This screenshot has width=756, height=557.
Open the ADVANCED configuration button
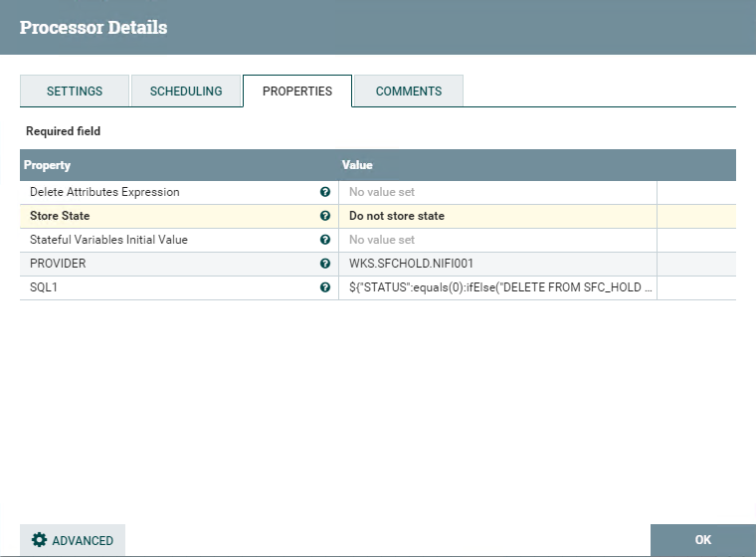pyautogui.click(x=73, y=540)
